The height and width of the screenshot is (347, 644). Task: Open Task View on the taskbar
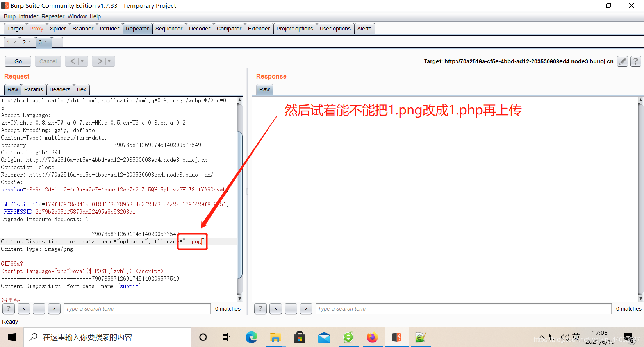click(x=227, y=337)
